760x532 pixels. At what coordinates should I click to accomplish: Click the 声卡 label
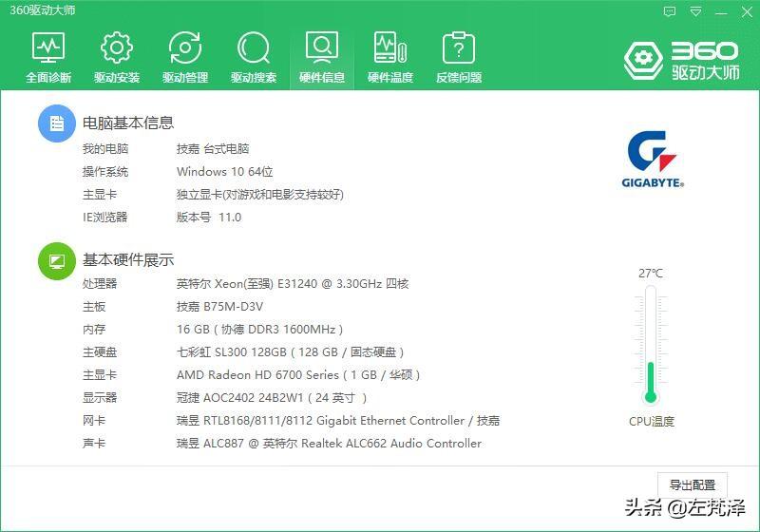click(x=94, y=444)
